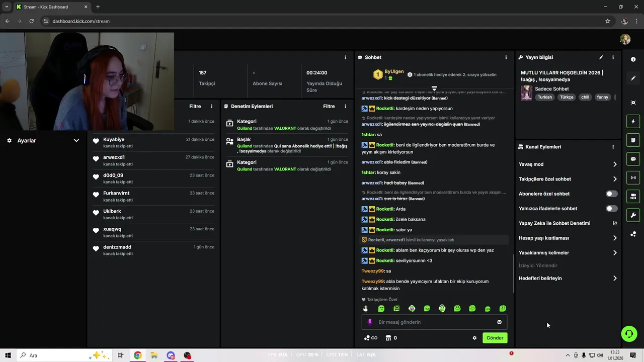Screen dimensions: 644x362
Task: Click the Gönder send button
Action: click(x=495, y=338)
